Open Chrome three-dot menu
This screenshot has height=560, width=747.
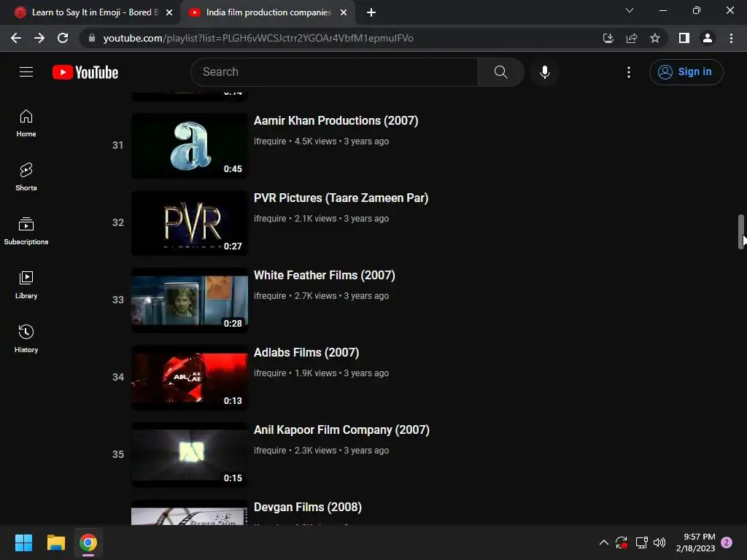coord(731,38)
